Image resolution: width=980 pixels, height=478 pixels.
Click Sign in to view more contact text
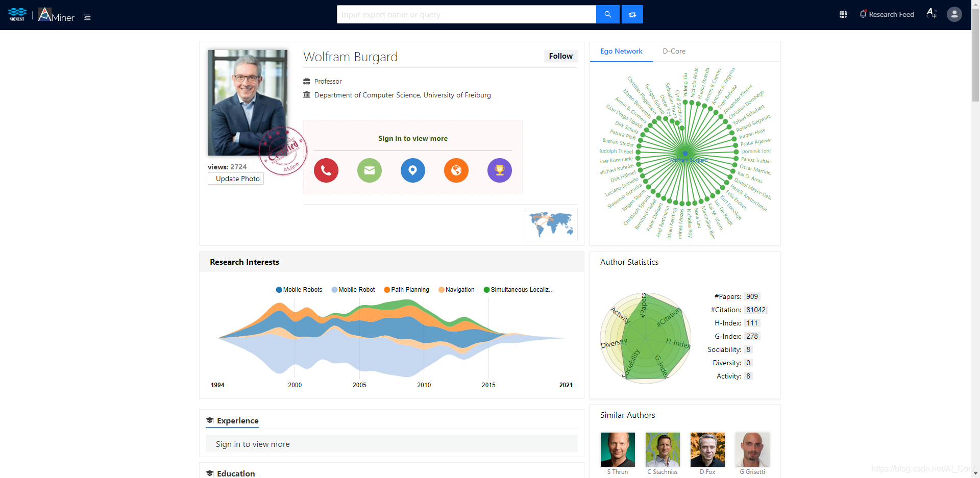[x=413, y=138]
